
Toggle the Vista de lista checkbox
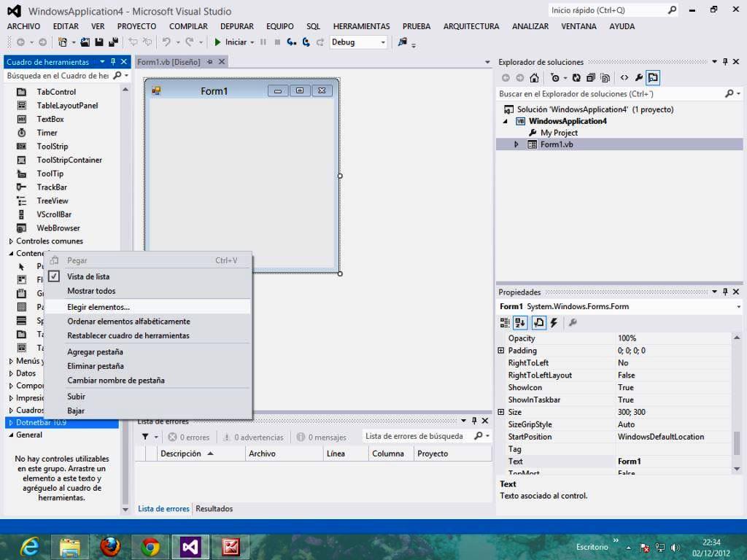(55, 276)
